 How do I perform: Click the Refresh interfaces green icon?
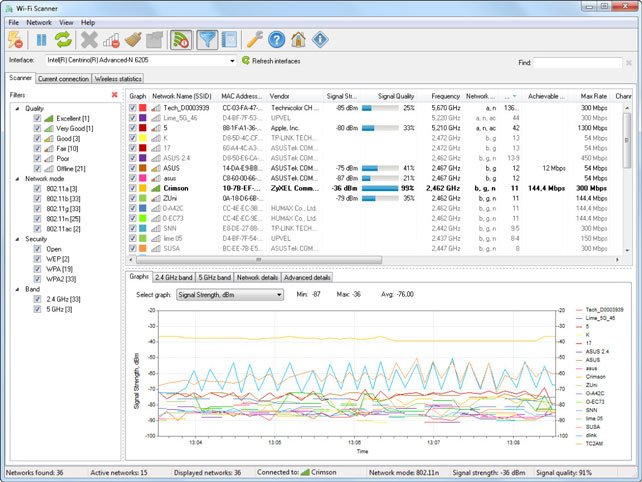coord(246,61)
